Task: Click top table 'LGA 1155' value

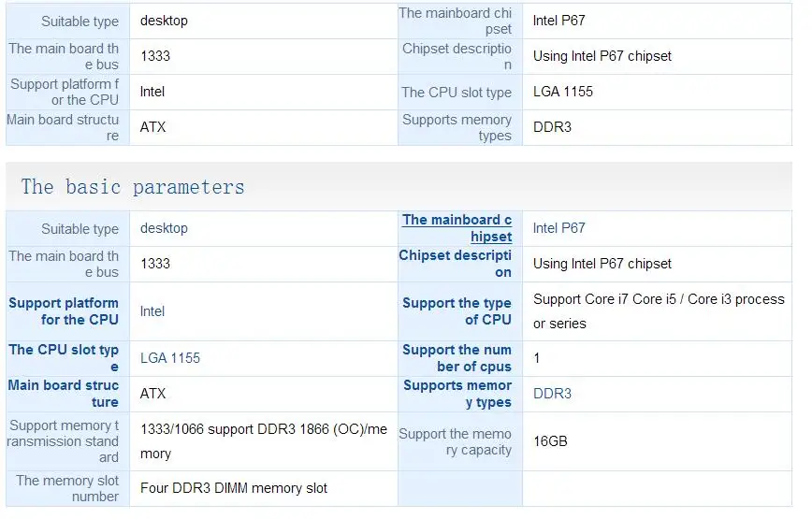Action: pos(563,92)
